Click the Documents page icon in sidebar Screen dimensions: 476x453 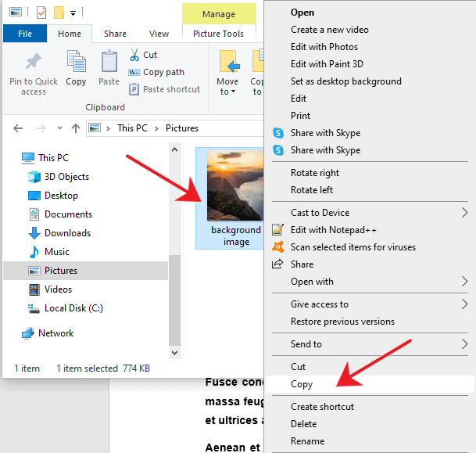pyautogui.click(x=34, y=214)
